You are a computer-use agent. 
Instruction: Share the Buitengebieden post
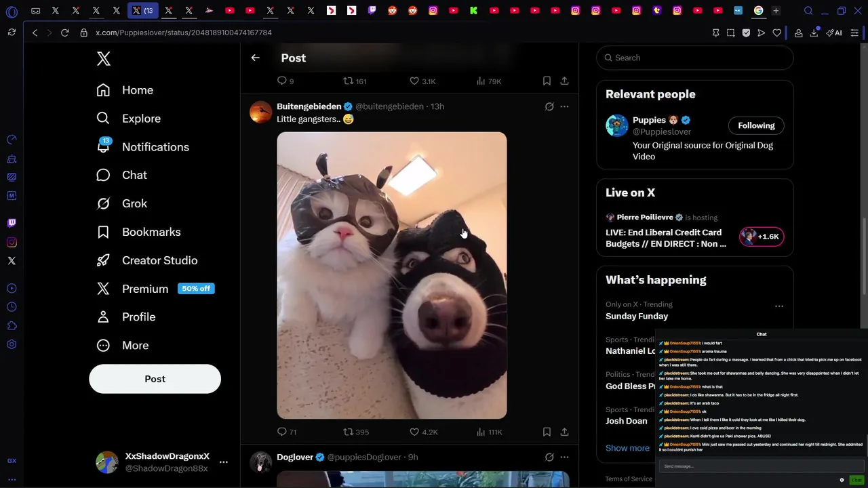pos(564,432)
